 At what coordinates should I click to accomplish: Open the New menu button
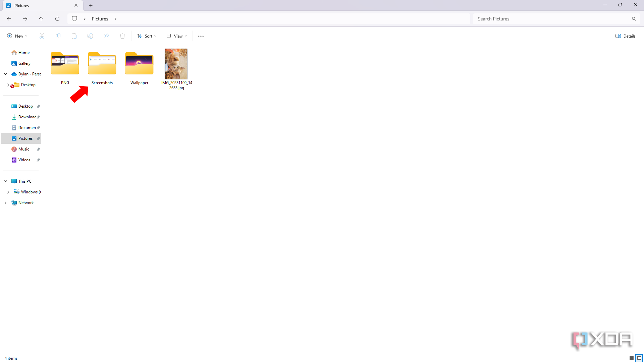(x=17, y=36)
